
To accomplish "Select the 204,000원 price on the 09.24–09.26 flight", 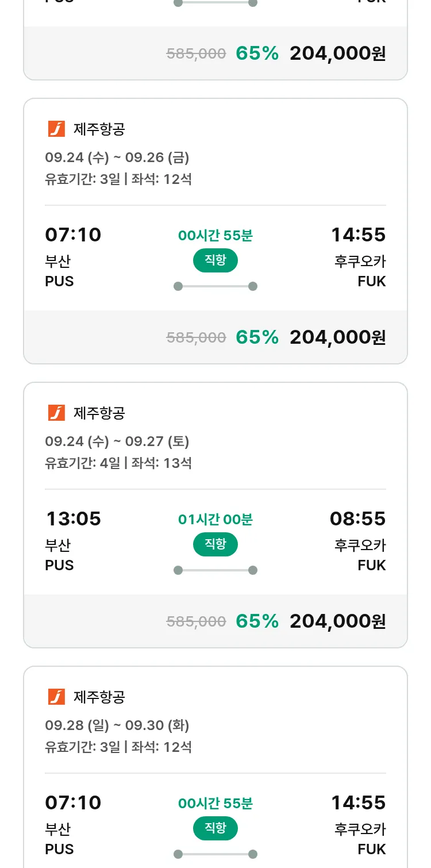I will tap(337, 337).
